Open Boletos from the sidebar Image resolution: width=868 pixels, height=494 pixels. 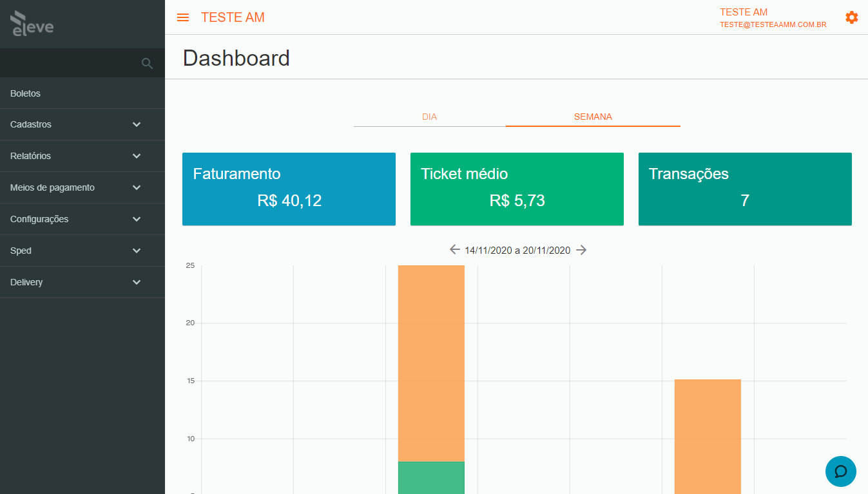pos(26,93)
